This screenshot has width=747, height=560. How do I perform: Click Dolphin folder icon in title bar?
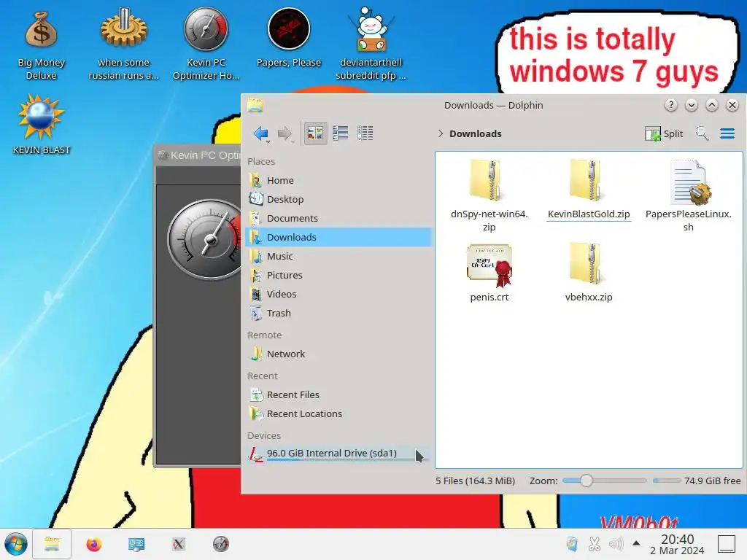point(255,105)
